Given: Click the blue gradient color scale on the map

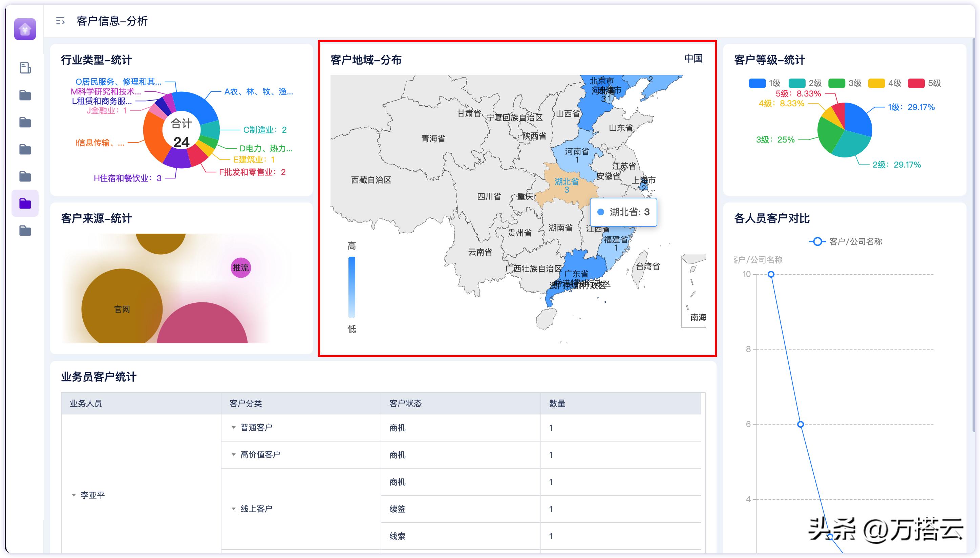Looking at the screenshot, I should pyautogui.click(x=351, y=287).
